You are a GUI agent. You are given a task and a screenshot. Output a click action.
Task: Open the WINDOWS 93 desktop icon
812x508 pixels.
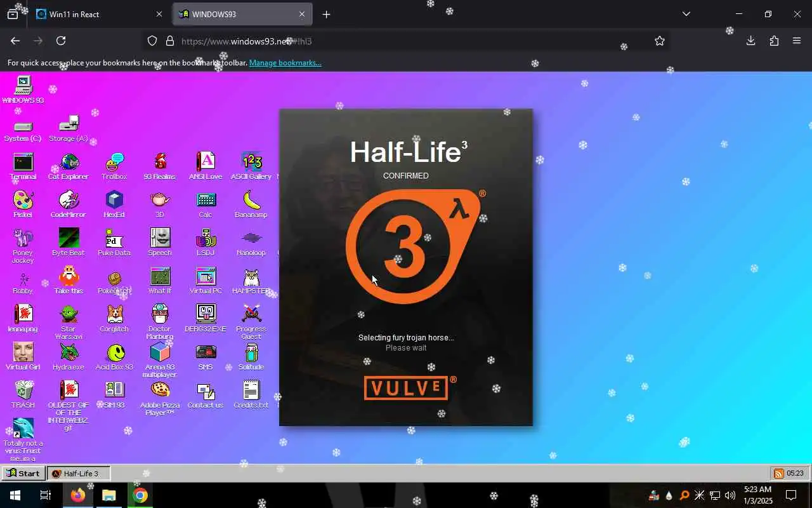pos(23,90)
